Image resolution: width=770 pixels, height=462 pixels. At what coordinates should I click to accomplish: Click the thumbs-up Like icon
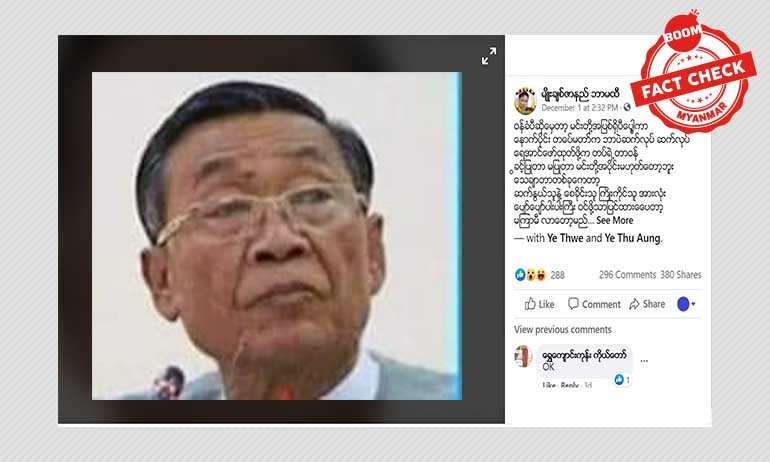tap(530, 304)
